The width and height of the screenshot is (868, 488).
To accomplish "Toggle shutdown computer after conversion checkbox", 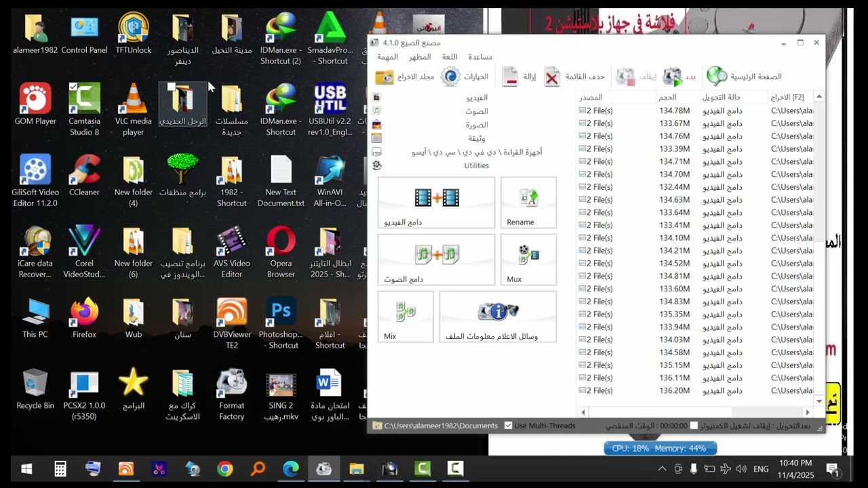I will pos(694,426).
